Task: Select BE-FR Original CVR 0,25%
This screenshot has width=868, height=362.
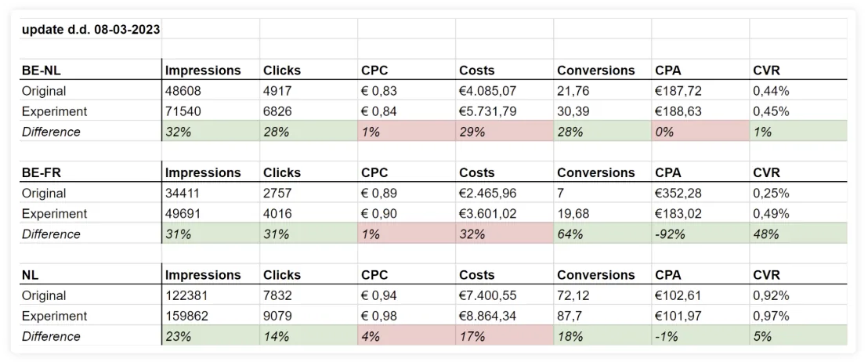Action: pyautogui.click(x=798, y=193)
